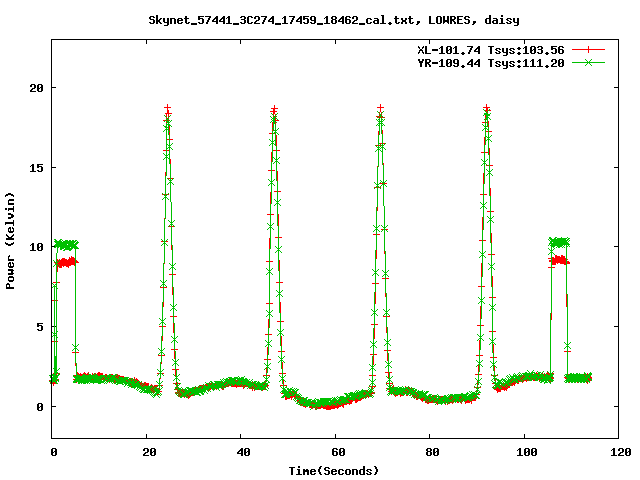Click x-axis tick label 120
Image resolution: width=640 pixels, height=480 pixels.
[x=620, y=452]
